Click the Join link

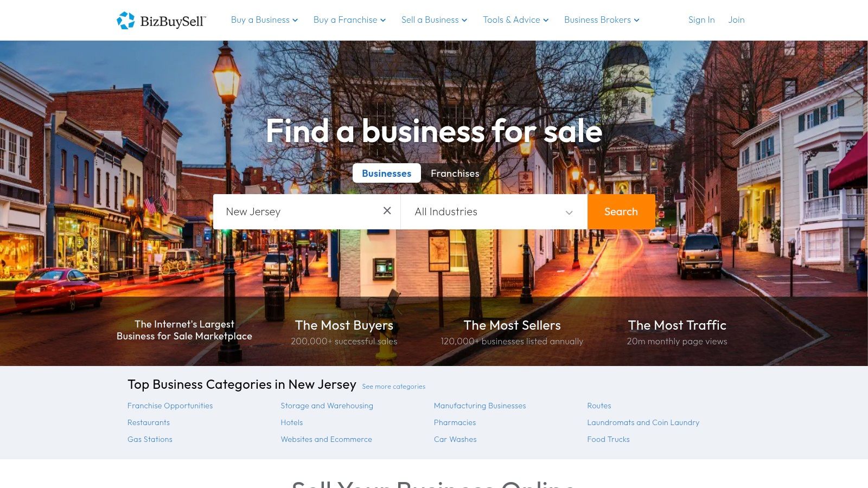tap(736, 20)
